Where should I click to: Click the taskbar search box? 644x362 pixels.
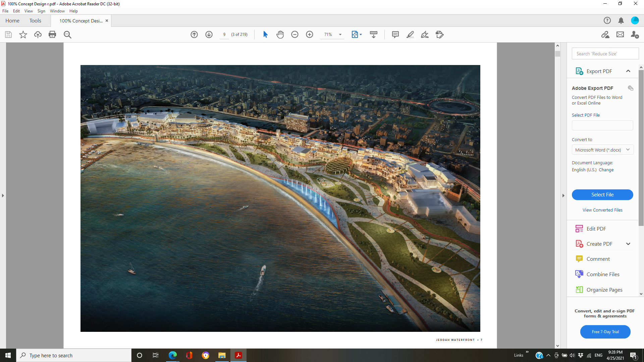click(x=74, y=355)
